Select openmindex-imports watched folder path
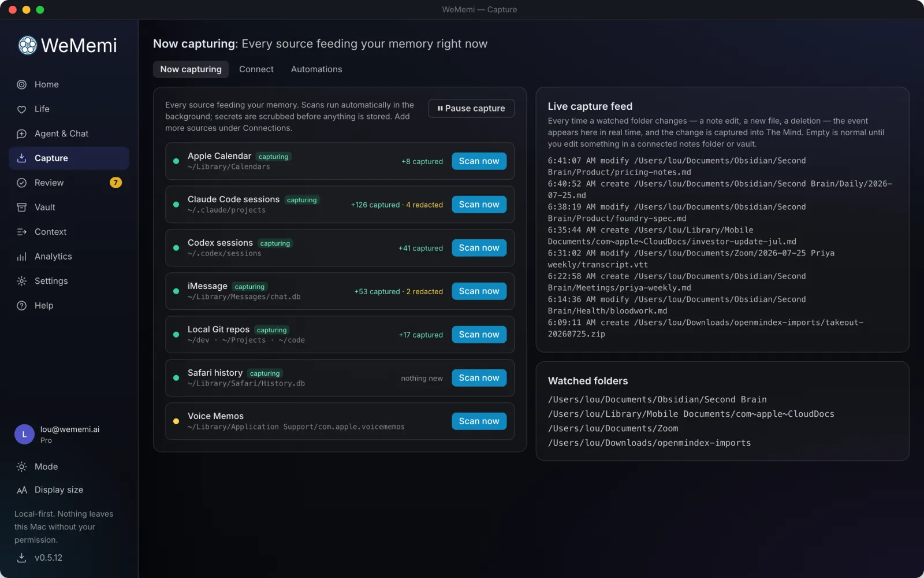The height and width of the screenshot is (578, 924). pos(649,443)
